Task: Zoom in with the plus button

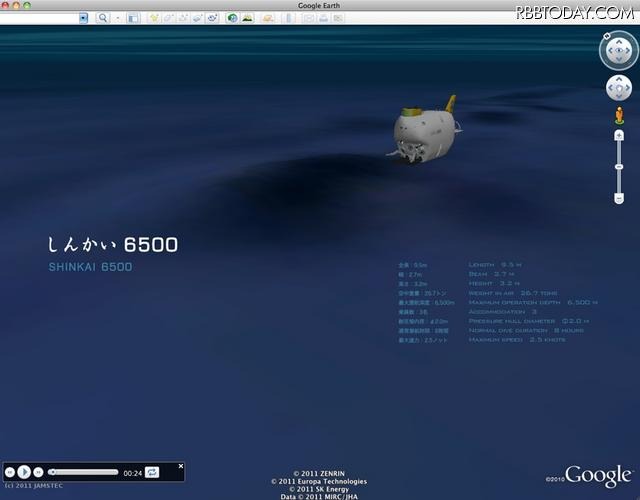Action: (619, 135)
